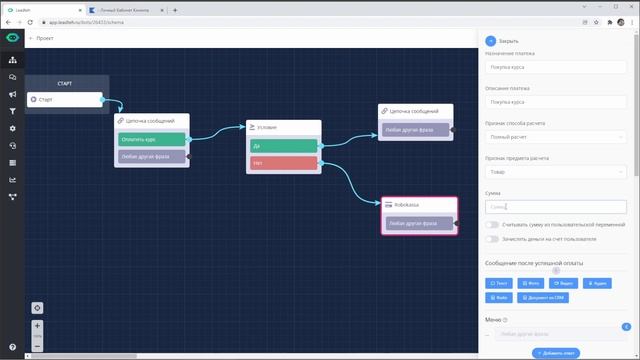The height and width of the screenshot is (360, 640).
Task: Open the funnel filter icon in sidebar
Action: tap(13, 111)
